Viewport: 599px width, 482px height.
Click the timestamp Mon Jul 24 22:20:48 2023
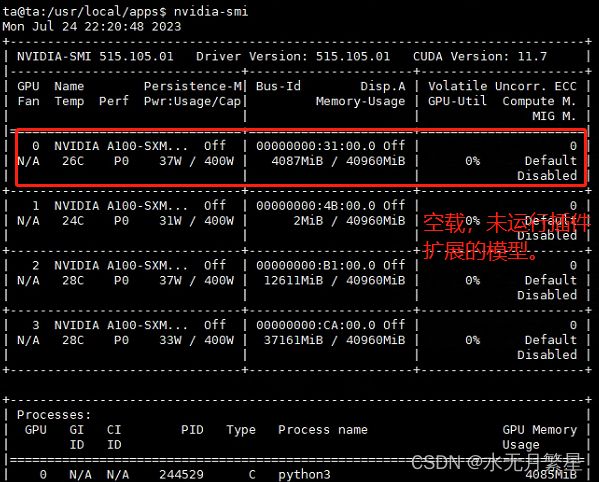(92, 26)
